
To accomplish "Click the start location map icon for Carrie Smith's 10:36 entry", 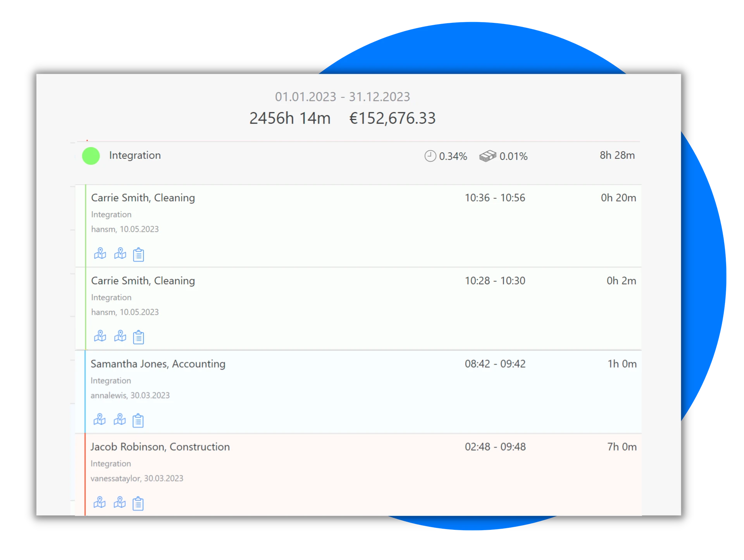I will [x=100, y=254].
